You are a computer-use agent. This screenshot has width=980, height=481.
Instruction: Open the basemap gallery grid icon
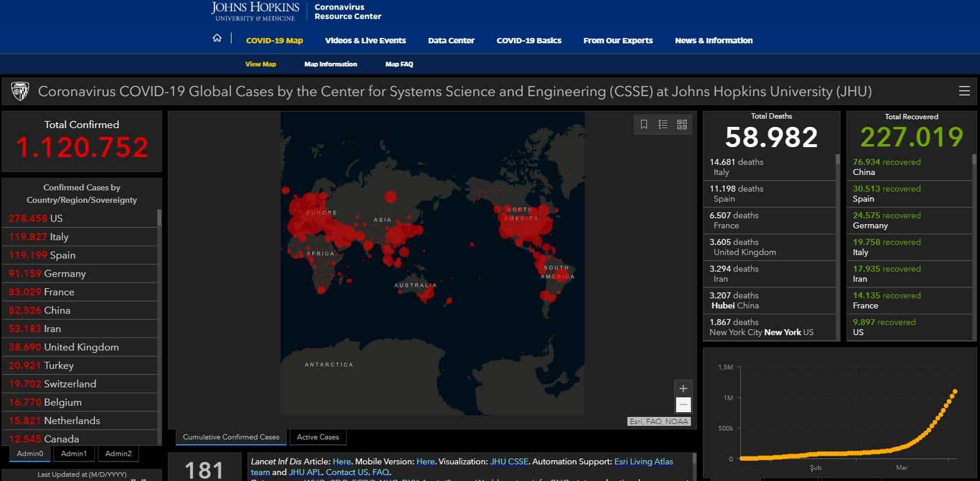point(682,125)
